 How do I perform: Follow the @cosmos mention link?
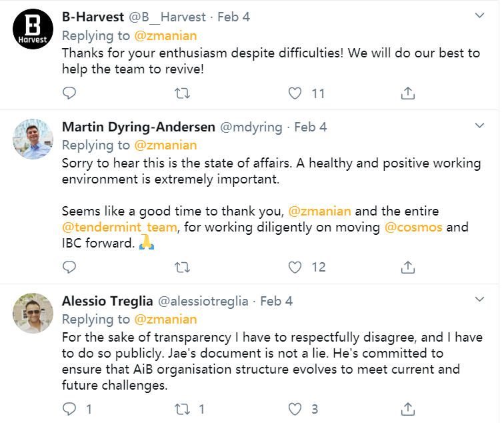413,228
